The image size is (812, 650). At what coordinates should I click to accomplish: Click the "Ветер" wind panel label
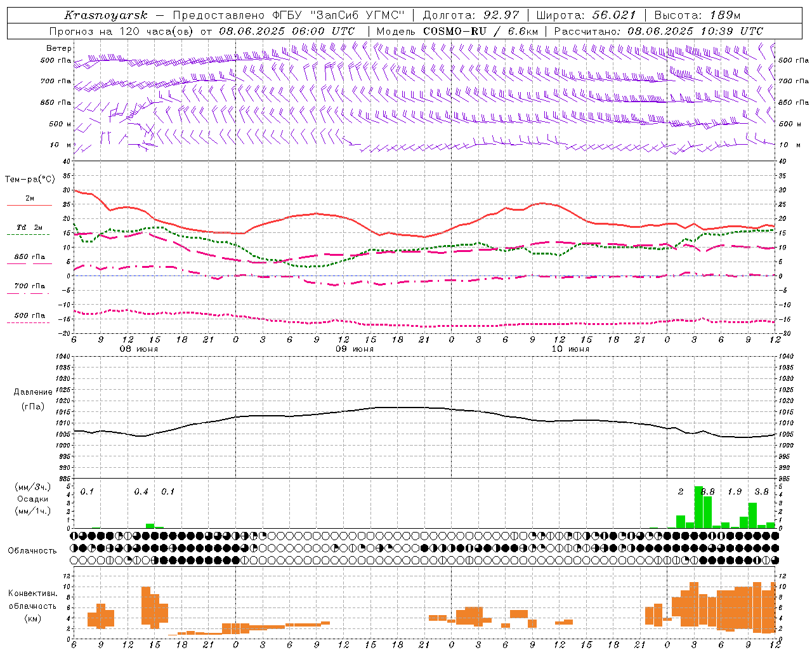[59, 48]
